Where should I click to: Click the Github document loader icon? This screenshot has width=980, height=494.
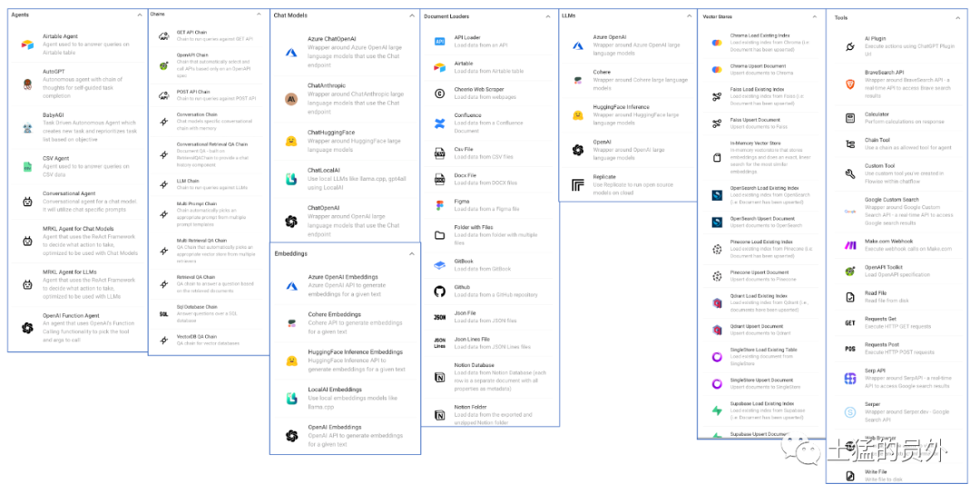(x=439, y=291)
